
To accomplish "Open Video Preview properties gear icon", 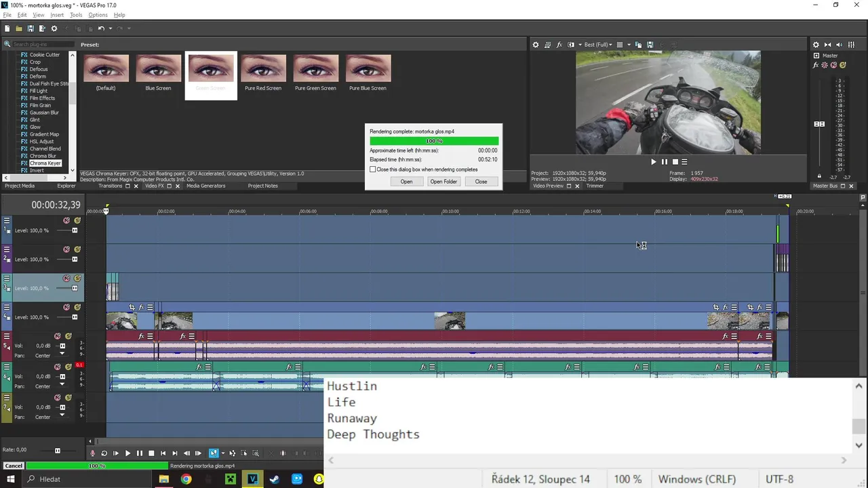I will (x=536, y=45).
